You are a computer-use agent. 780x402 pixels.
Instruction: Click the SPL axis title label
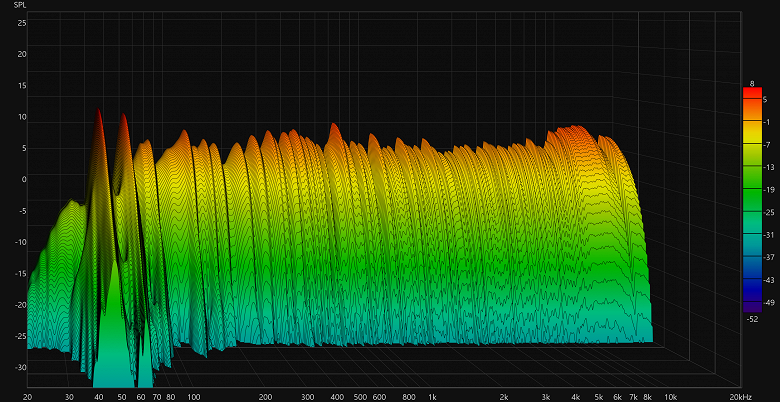(x=20, y=5)
